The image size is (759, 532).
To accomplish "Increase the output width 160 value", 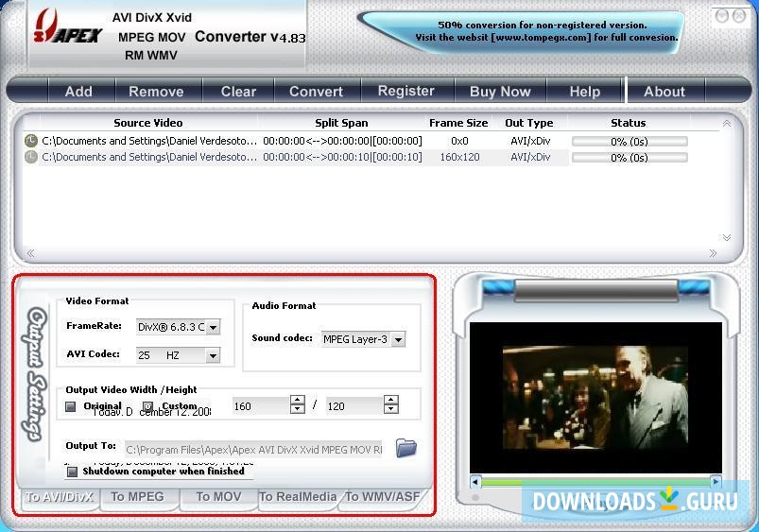I will [x=297, y=401].
